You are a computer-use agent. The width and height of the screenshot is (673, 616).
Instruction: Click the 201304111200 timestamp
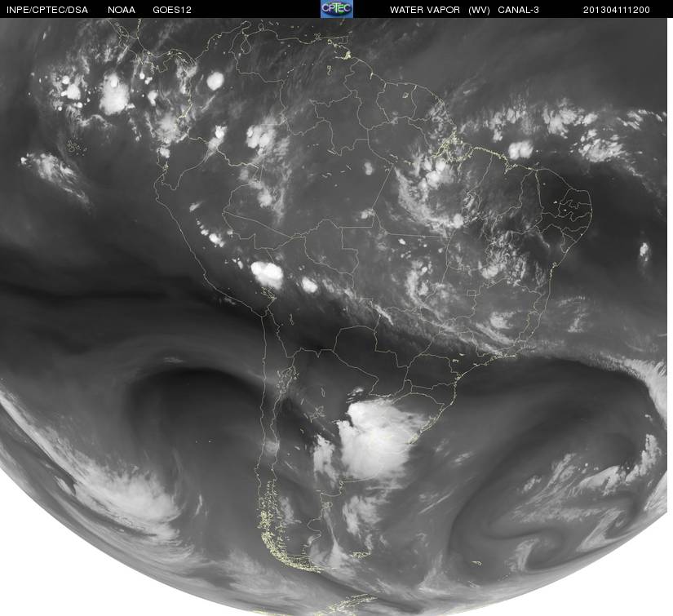(617, 10)
